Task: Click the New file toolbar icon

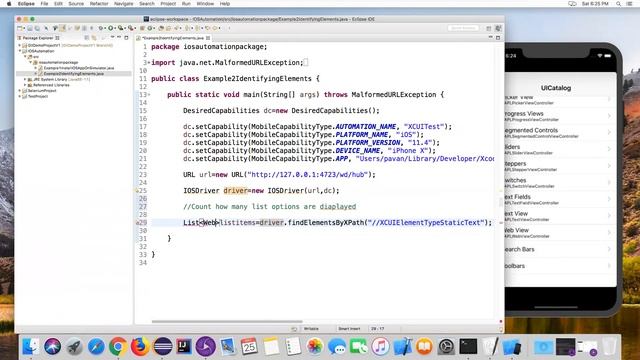Action: pyautogui.click(x=19, y=28)
